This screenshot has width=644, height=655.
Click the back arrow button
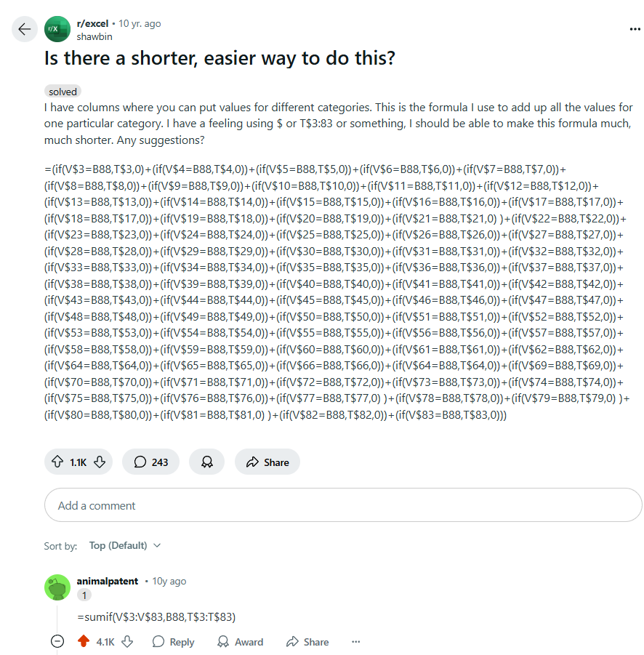pyautogui.click(x=25, y=29)
